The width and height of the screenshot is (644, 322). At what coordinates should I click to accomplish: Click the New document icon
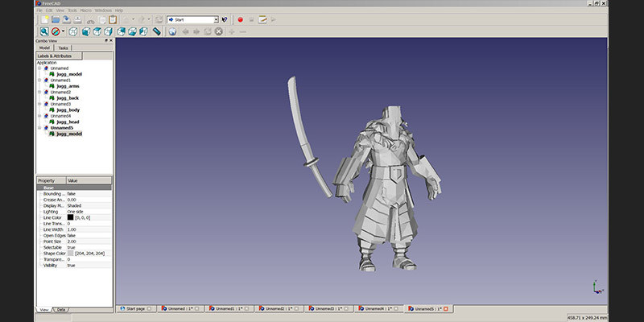43,19
